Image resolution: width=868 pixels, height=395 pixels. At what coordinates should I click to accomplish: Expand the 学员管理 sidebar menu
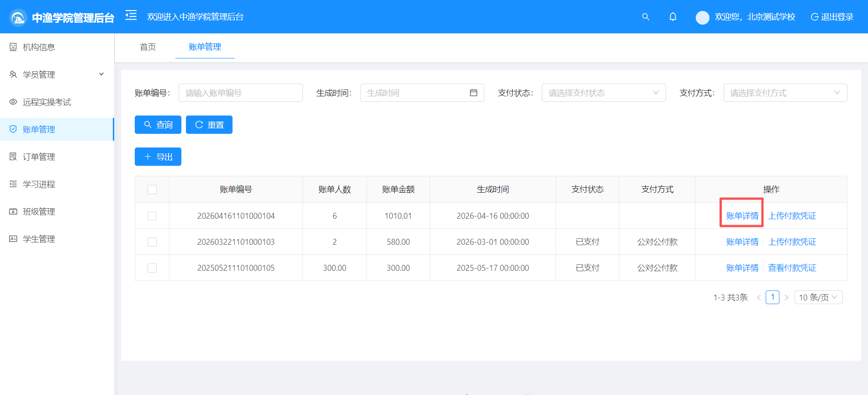click(57, 74)
